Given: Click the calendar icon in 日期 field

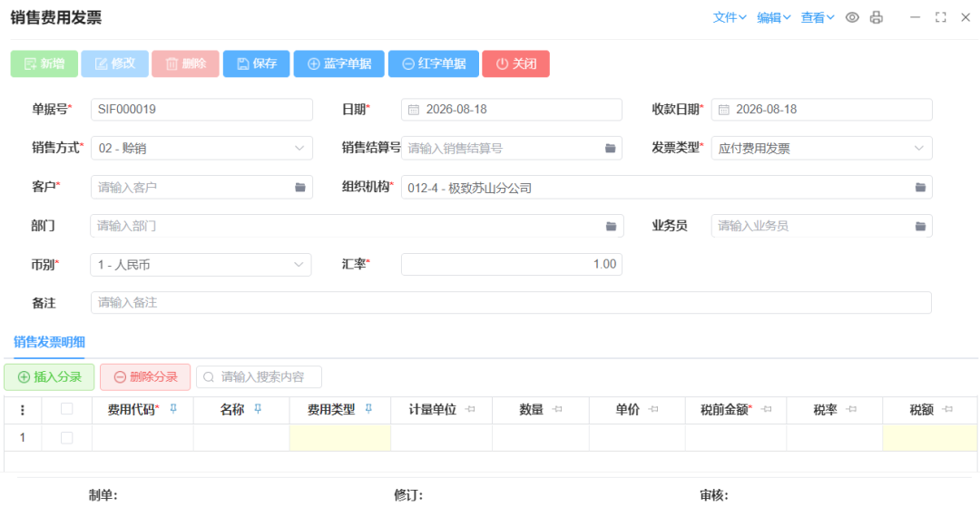Looking at the screenshot, I should click(414, 110).
